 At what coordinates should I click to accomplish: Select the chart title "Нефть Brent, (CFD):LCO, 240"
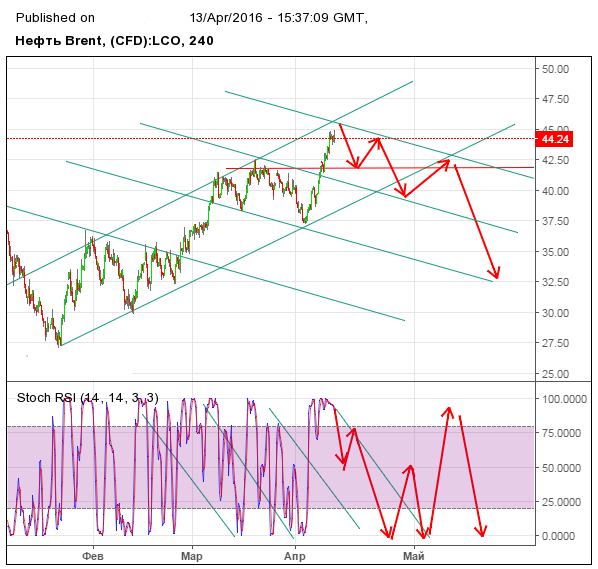[114, 40]
